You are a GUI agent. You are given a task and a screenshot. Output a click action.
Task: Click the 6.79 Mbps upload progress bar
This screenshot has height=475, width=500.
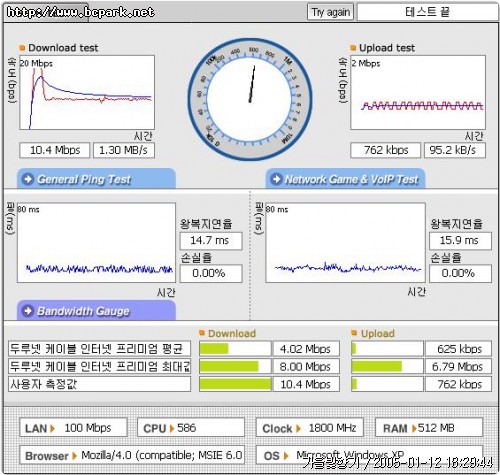387,366
